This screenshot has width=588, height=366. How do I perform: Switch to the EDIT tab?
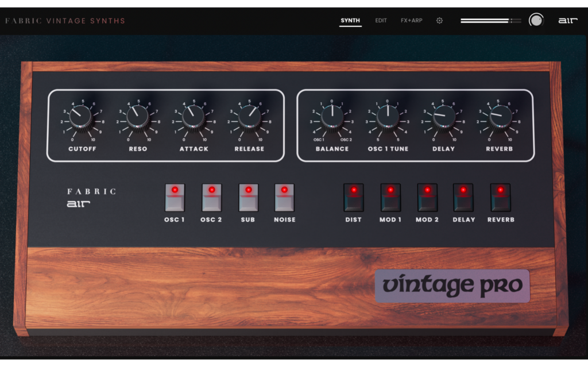[381, 20]
